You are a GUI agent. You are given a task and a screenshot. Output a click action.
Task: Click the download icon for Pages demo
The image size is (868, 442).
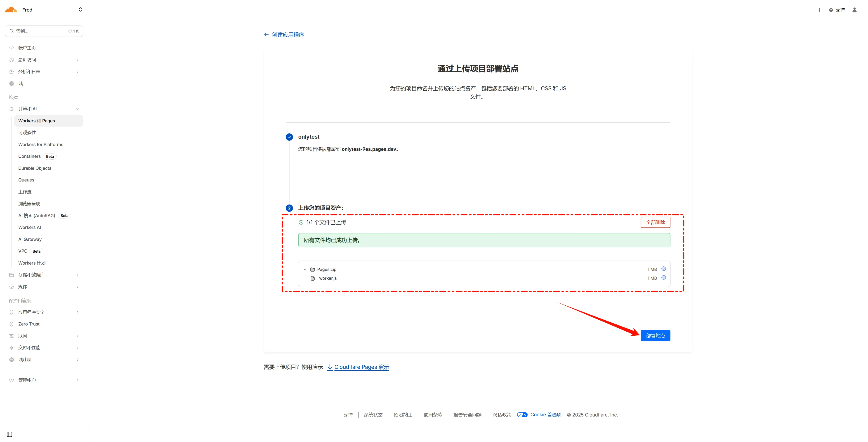330,367
